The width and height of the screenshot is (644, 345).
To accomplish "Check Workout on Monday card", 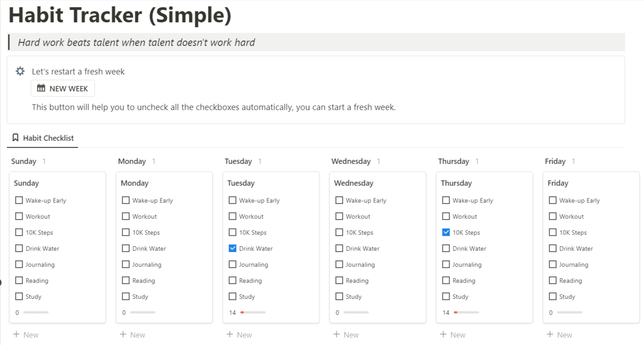I will click(125, 216).
